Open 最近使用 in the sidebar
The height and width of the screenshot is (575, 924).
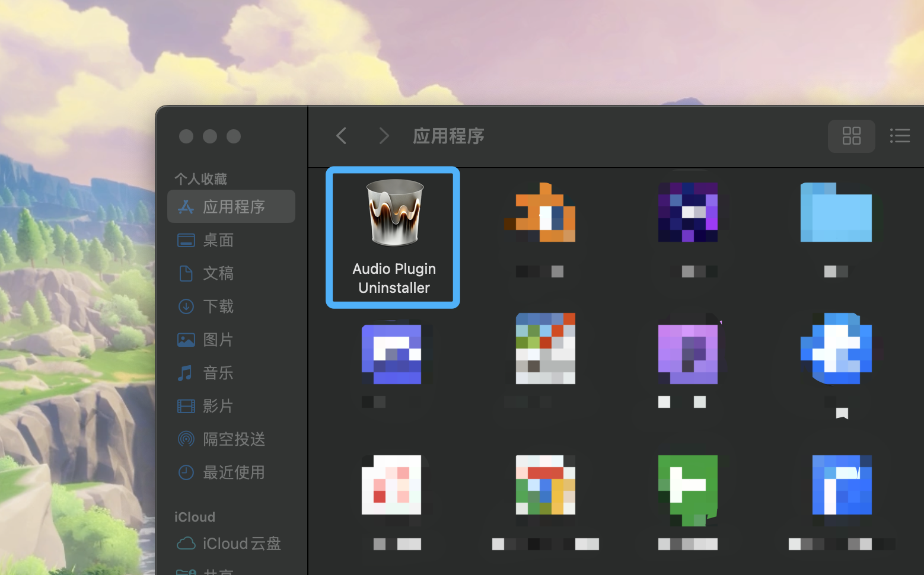tap(231, 472)
